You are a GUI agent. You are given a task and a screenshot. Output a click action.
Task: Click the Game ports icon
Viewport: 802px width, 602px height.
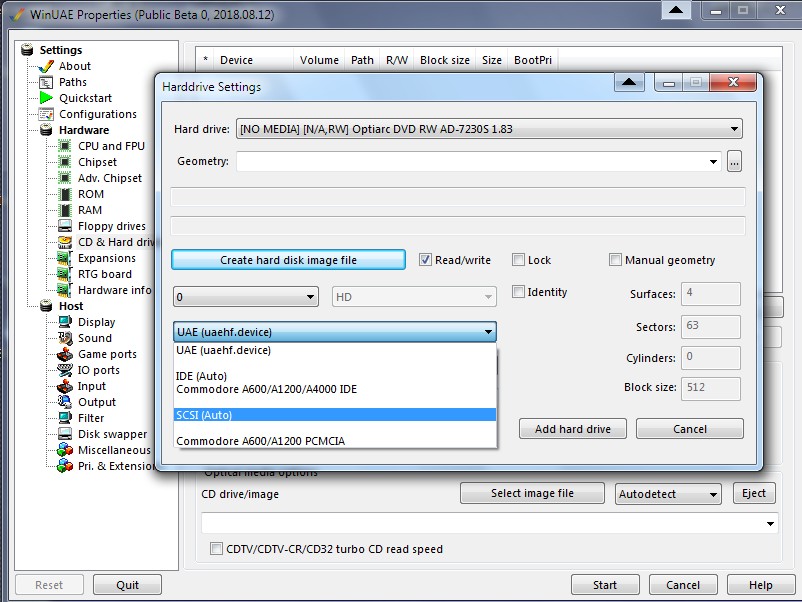click(65, 354)
